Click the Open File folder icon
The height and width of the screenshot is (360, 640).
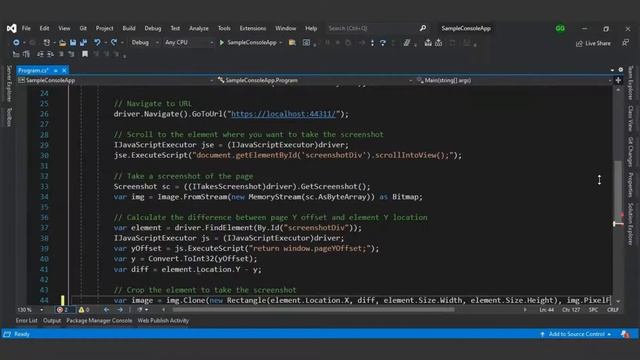(62, 42)
